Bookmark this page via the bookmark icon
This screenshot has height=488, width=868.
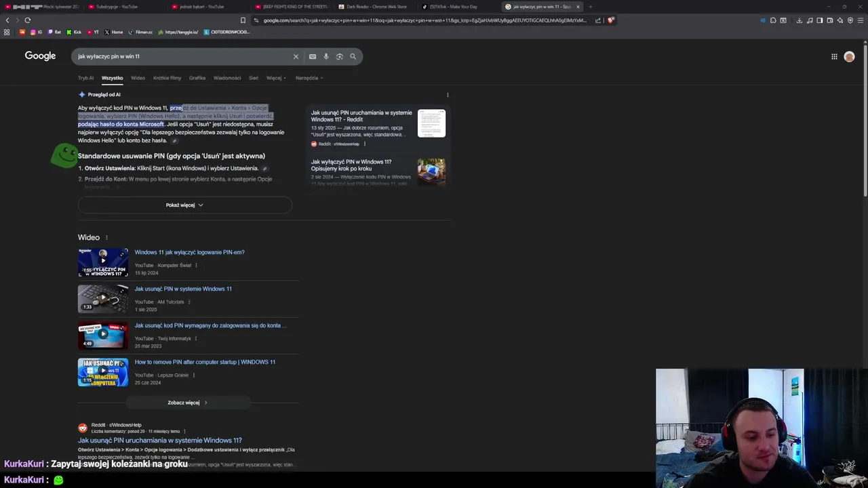243,20
